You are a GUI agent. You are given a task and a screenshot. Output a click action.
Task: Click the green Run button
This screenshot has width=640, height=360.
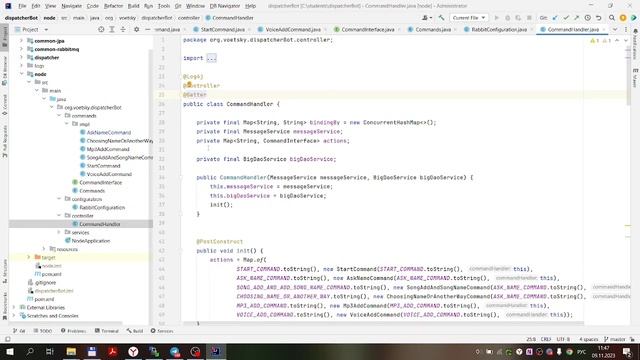pyautogui.click(x=496, y=18)
